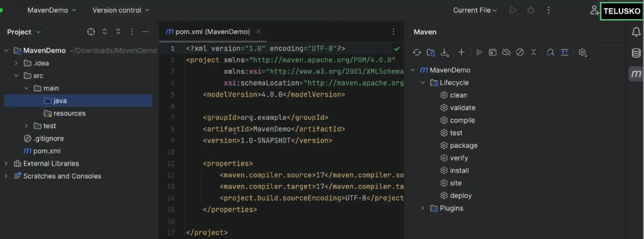Collapse all nodes in the Maven tool window
Viewport: 644px width, 239px height.
(x=533, y=52)
